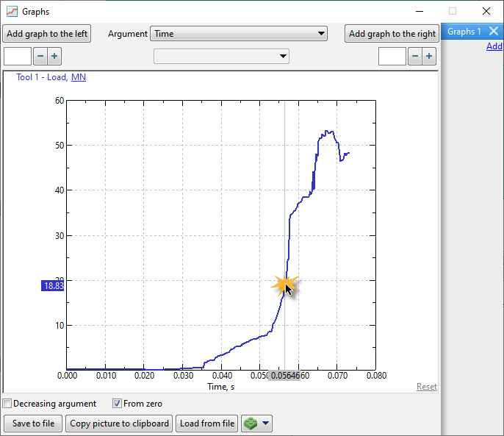Click the Time, s axis label
This screenshot has height=436, width=504.
tap(221, 387)
